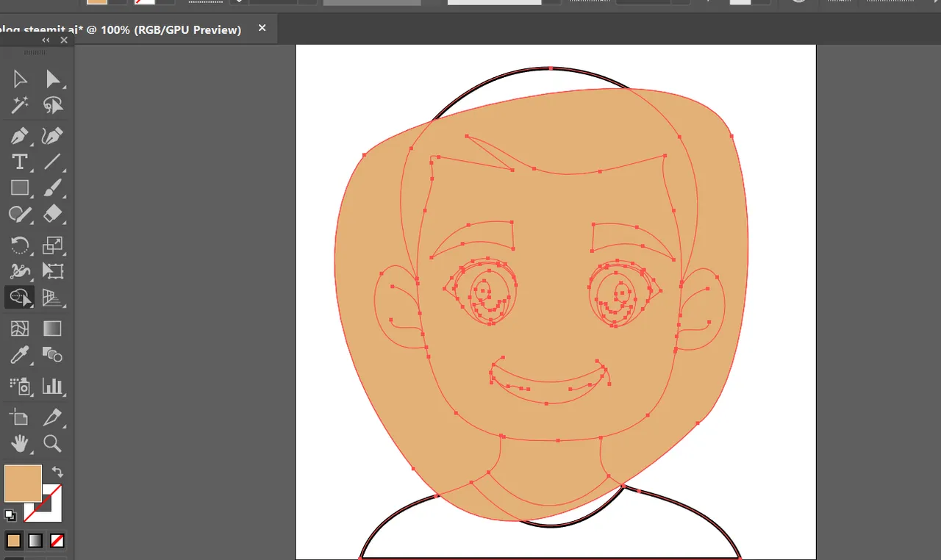Select the Pen tool
The width and height of the screenshot is (941, 560).
(x=20, y=136)
